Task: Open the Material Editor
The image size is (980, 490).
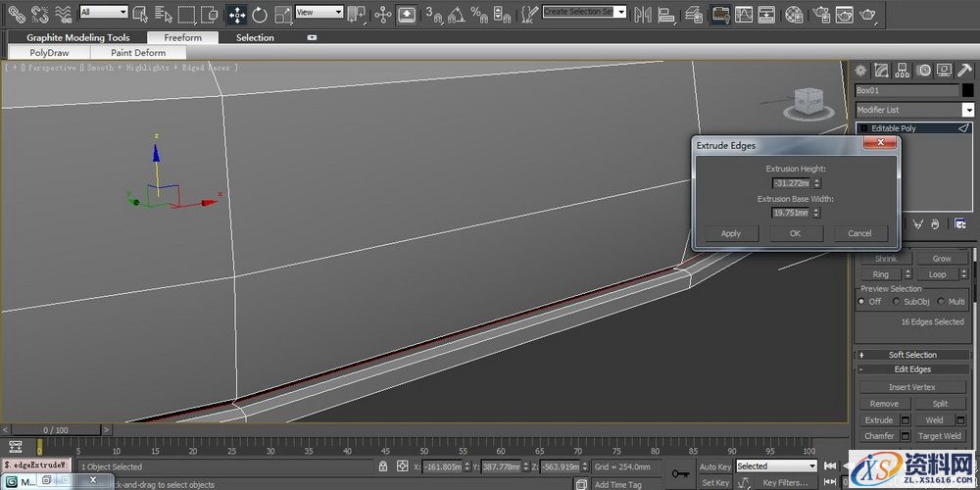Action: pos(794,14)
